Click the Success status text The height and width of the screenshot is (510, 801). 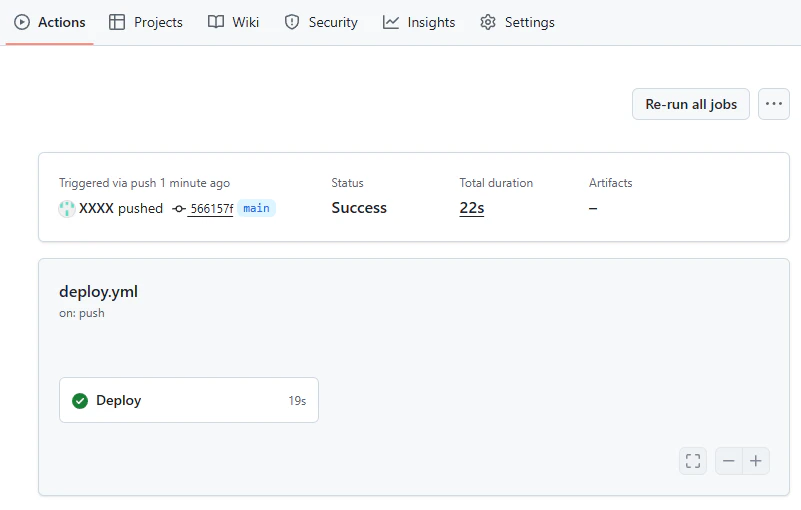[359, 208]
